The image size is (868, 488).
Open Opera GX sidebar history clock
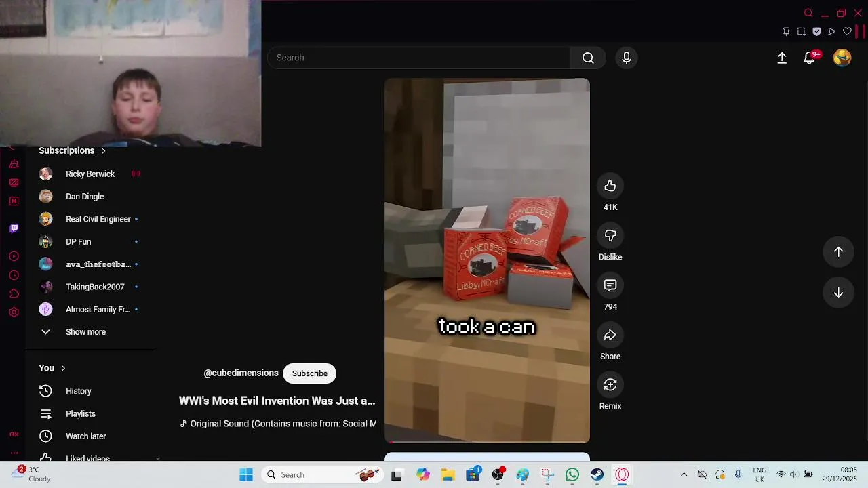pyautogui.click(x=14, y=275)
